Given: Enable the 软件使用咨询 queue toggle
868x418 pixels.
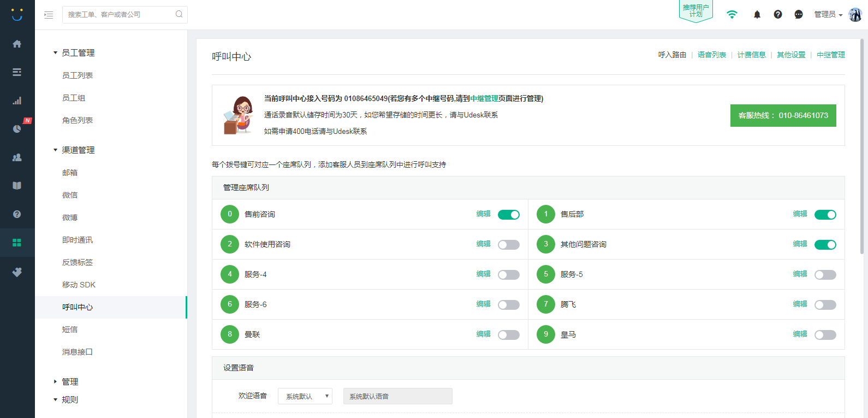Looking at the screenshot, I should (x=508, y=245).
